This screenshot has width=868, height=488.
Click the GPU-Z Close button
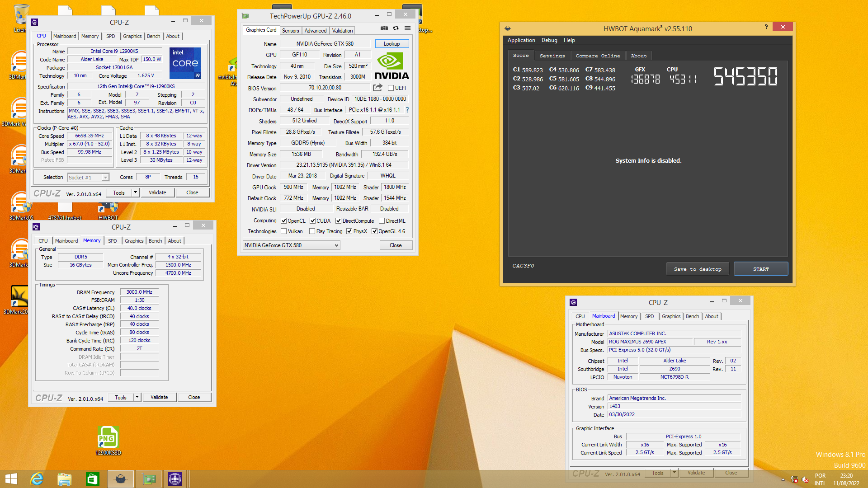coord(396,245)
